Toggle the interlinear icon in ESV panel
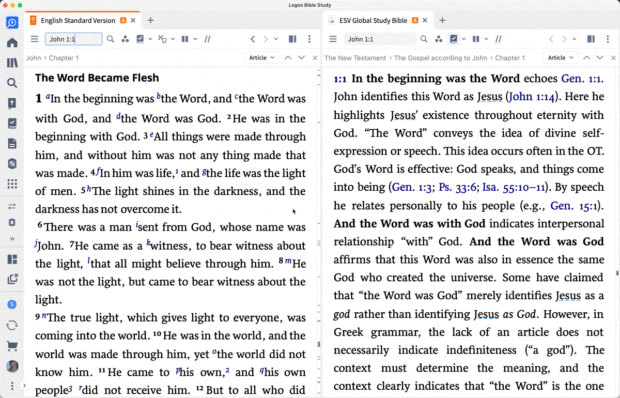The width and height of the screenshot is (620, 398). tap(162, 39)
